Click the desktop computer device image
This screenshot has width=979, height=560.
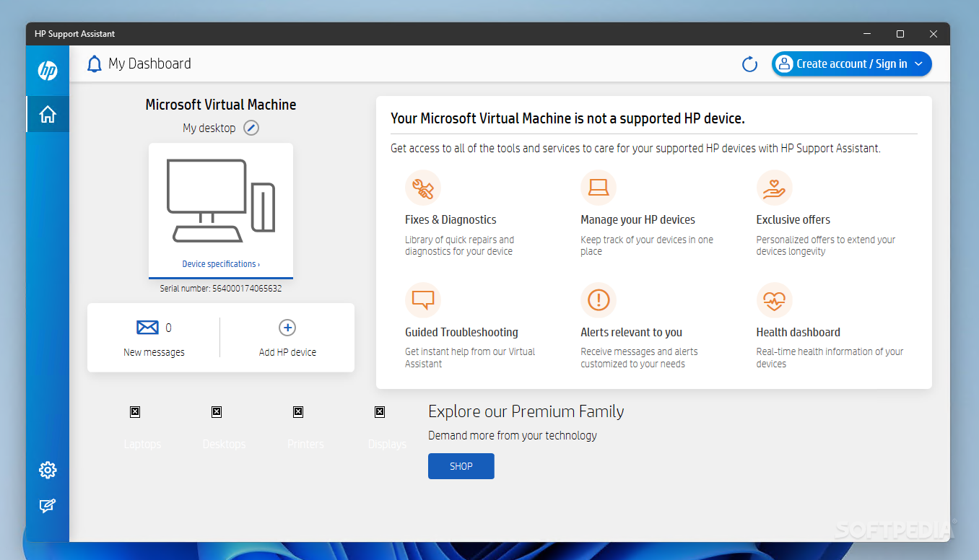click(221, 201)
